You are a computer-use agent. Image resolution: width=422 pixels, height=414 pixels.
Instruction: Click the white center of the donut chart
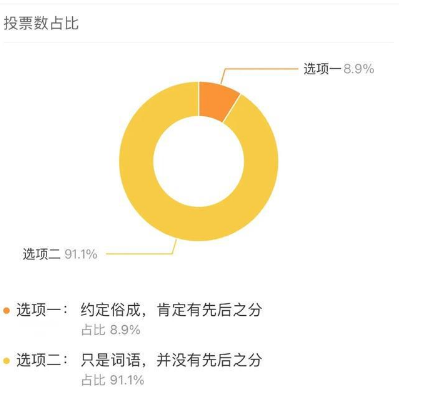click(199, 161)
